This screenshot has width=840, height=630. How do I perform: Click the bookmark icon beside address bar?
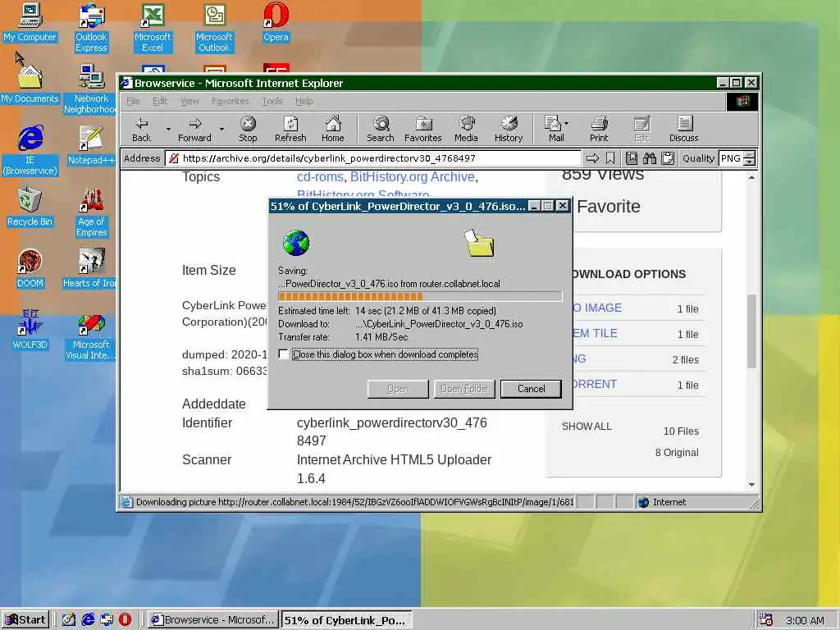pyautogui.click(x=610, y=158)
